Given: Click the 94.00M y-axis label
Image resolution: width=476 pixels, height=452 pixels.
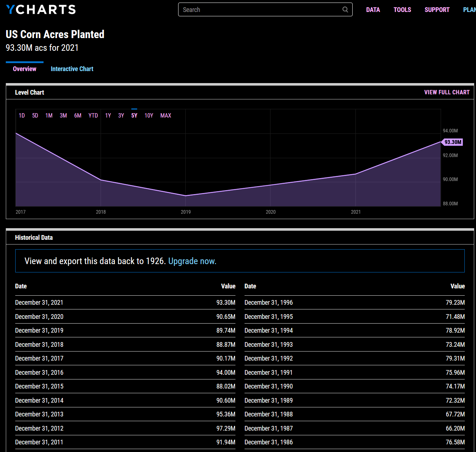Looking at the screenshot, I should (x=450, y=131).
